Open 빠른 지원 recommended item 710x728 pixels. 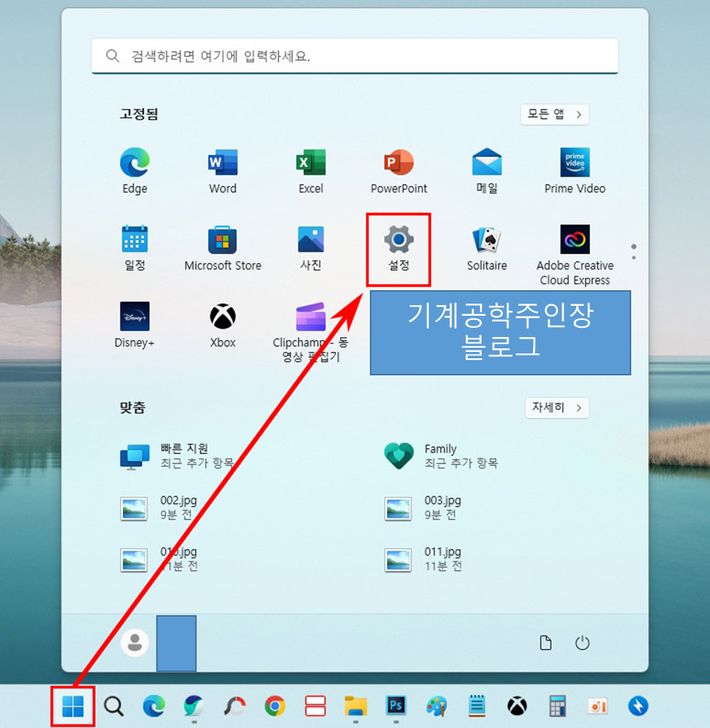(x=177, y=456)
